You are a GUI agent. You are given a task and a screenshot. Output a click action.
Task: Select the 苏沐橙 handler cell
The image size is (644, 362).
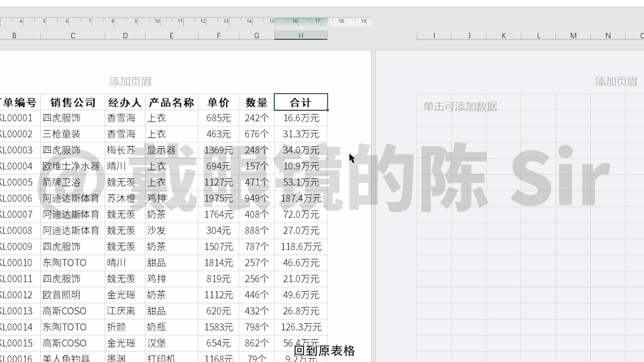pos(125,198)
